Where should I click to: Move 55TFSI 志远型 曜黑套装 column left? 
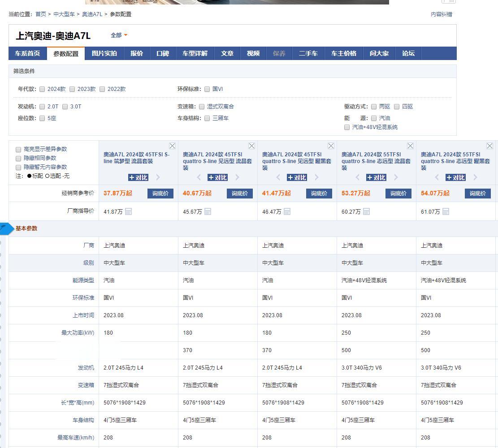coord(437,177)
